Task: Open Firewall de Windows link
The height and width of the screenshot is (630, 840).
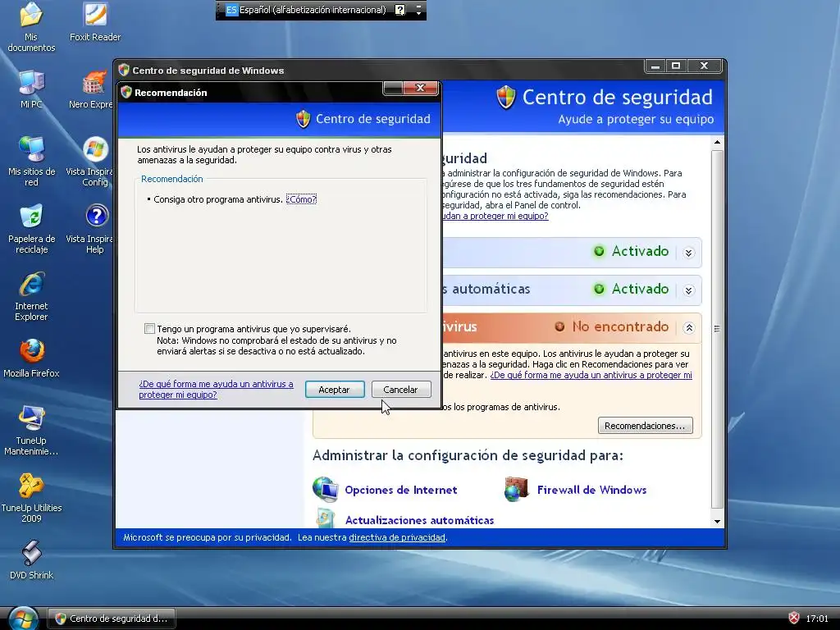Action: (x=591, y=490)
